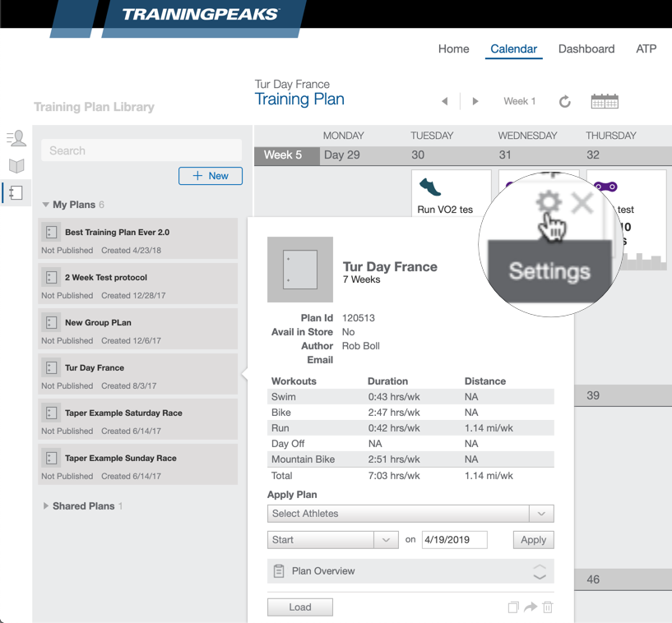Share the Tur Day France plan
The image size is (672, 623).
click(531, 607)
